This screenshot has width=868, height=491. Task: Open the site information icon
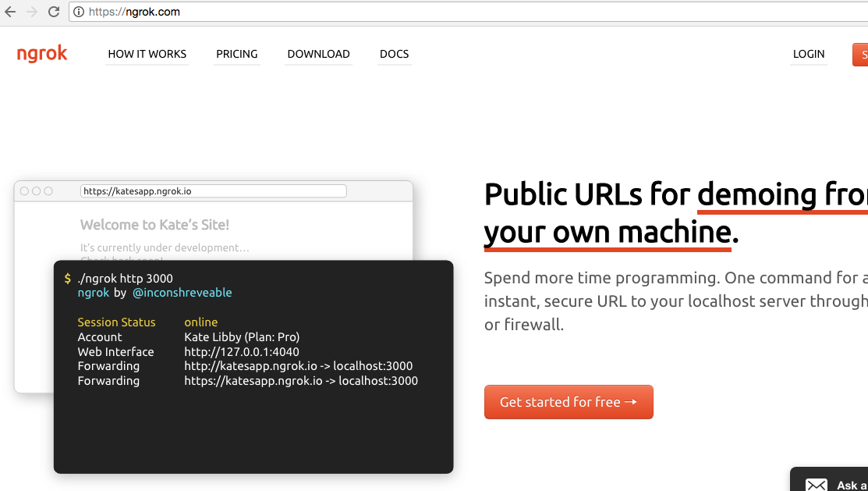point(79,12)
